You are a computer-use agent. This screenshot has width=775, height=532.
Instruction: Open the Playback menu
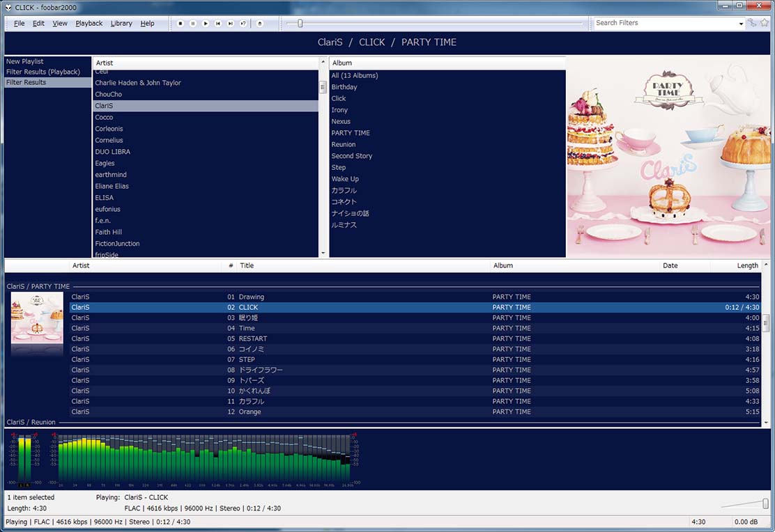pyautogui.click(x=89, y=23)
